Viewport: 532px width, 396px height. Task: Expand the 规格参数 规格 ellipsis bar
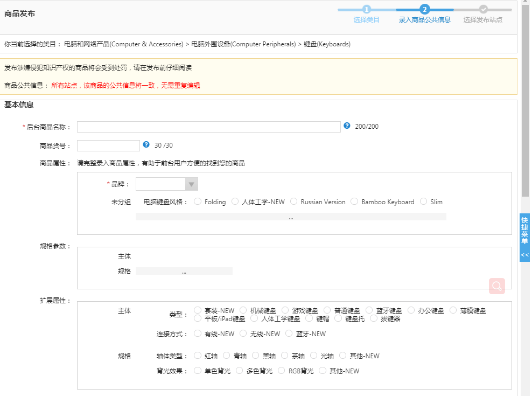(184, 271)
